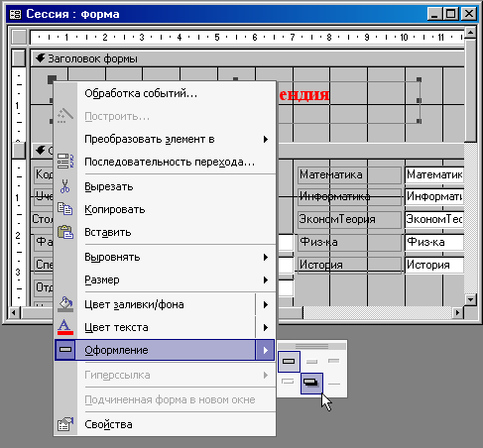This screenshot has width=483, height=448.
Task: Select Обработка событий… in the context menu
Action: point(165,93)
